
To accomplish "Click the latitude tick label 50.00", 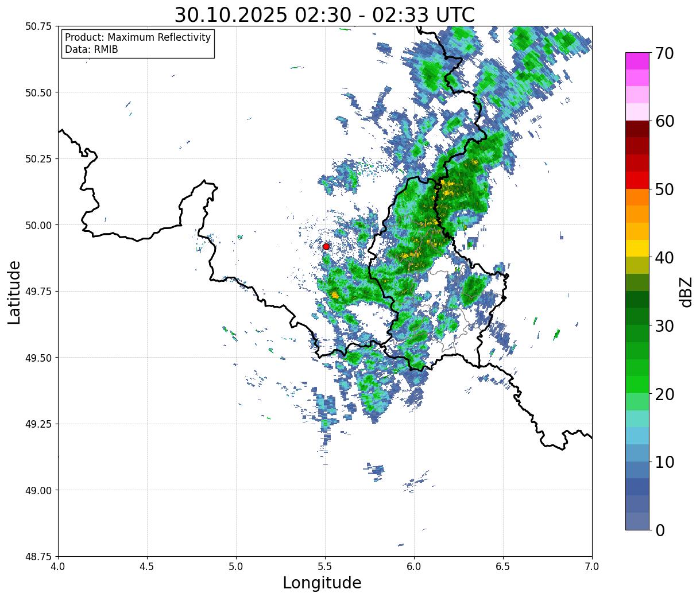I will [x=38, y=225].
